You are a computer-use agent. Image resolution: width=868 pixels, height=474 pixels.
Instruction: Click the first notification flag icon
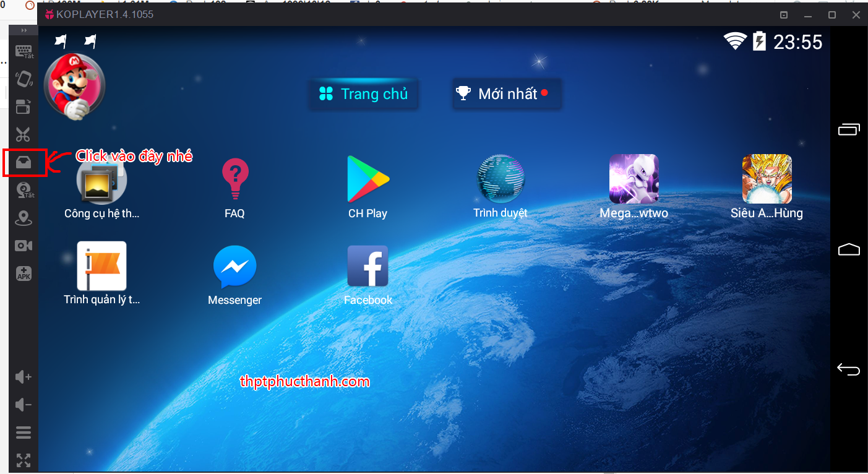pos(61,41)
